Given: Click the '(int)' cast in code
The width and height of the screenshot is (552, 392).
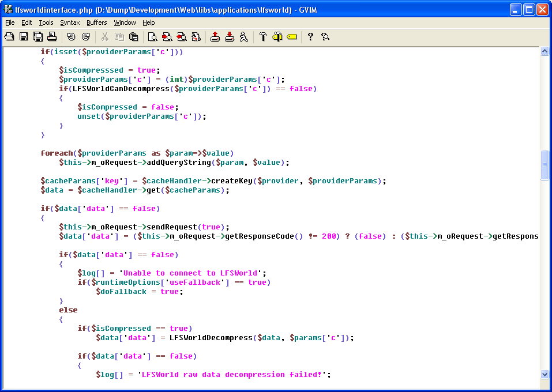Looking at the screenshot, I should coord(177,79).
